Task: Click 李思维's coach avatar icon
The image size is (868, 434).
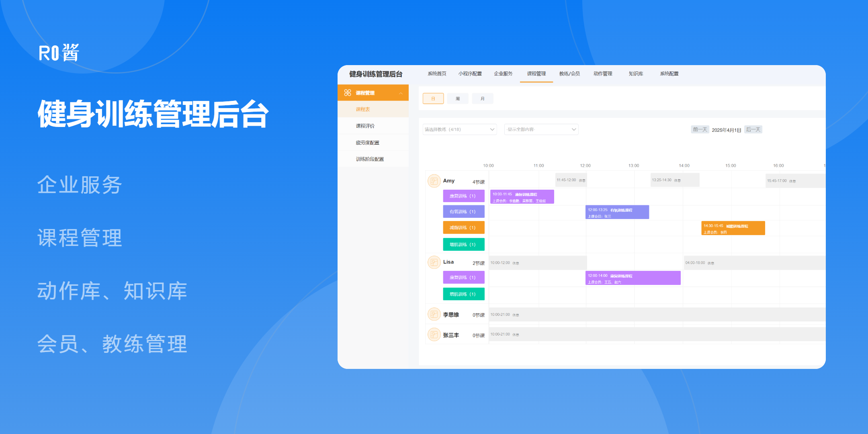Action: tap(434, 314)
